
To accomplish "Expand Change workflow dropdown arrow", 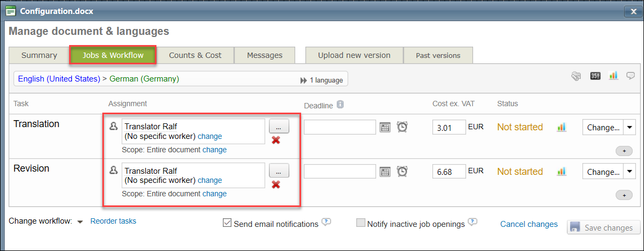I will pos(80,222).
